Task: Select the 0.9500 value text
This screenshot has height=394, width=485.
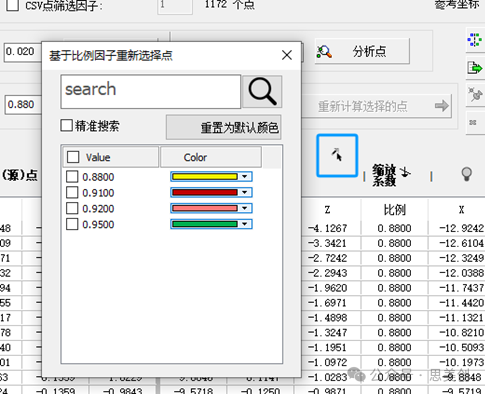Action: coord(98,224)
